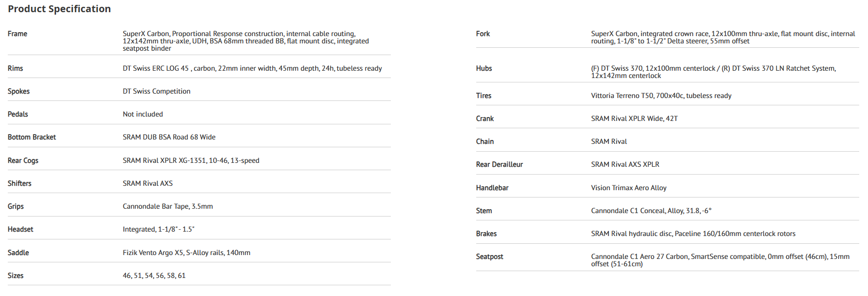The width and height of the screenshot is (868, 296).
Task: Click the SRAM Rival AXS shifters value
Action: pos(148,183)
